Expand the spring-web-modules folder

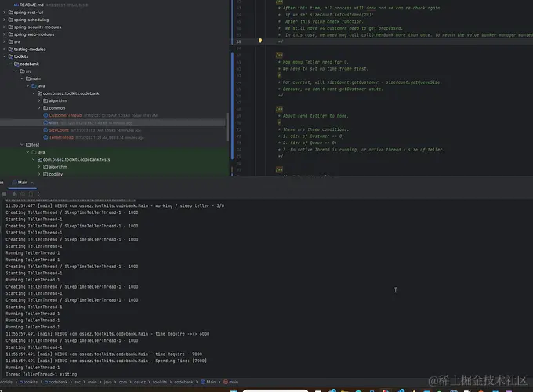pyautogui.click(x=4, y=34)
